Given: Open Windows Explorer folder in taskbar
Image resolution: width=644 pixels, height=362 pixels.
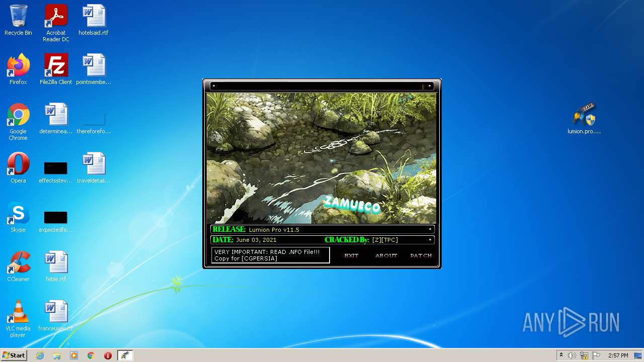Looking at the screenshot, I should click(57, 355).
